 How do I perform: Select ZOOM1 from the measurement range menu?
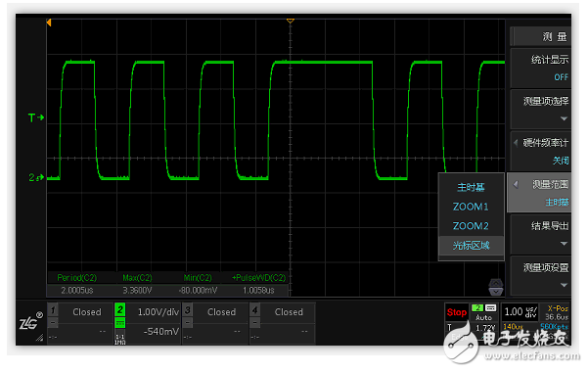[x=471, y=207]
